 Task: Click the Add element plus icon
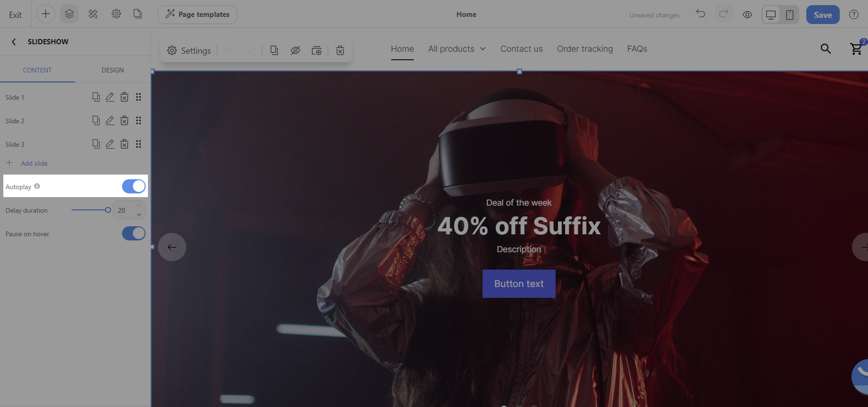point(46,14)
